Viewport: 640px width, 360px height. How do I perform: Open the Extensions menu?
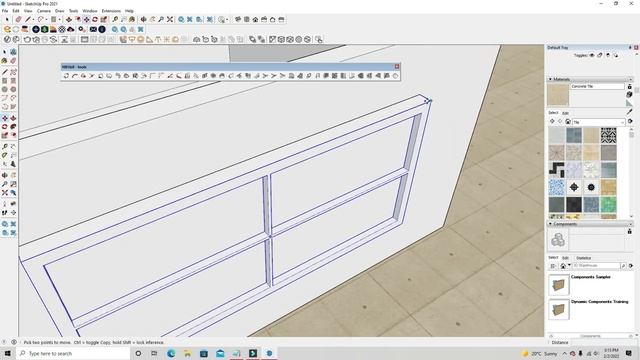point(111,11)
